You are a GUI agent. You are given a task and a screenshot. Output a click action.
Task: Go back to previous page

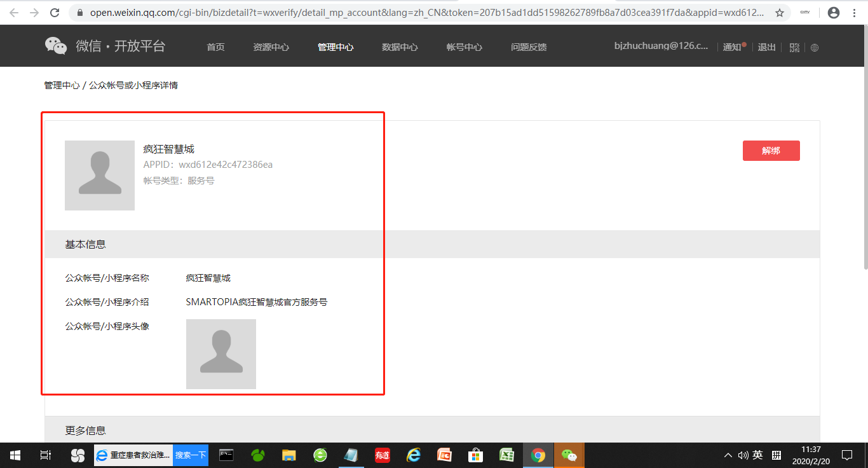pyautogui.click(x=14, y=13)
